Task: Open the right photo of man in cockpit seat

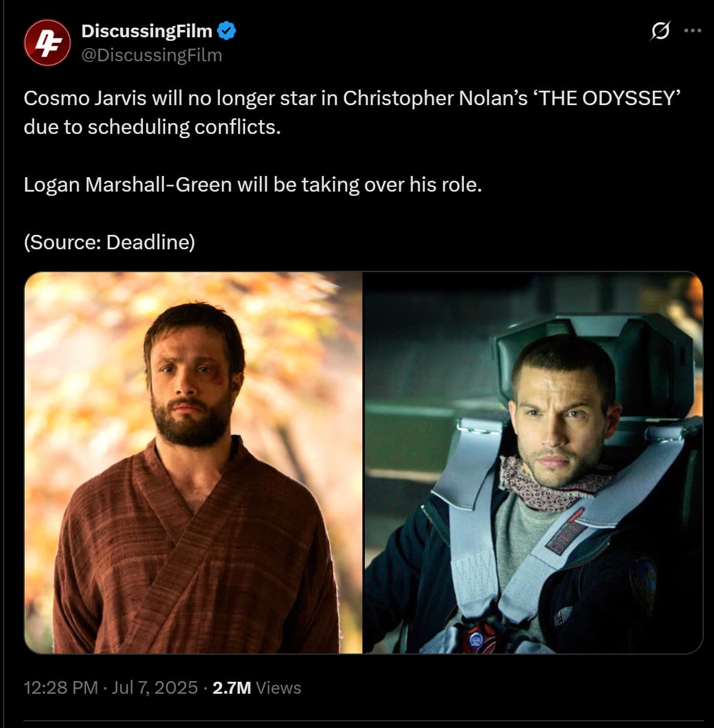Action: click(533, 463)
